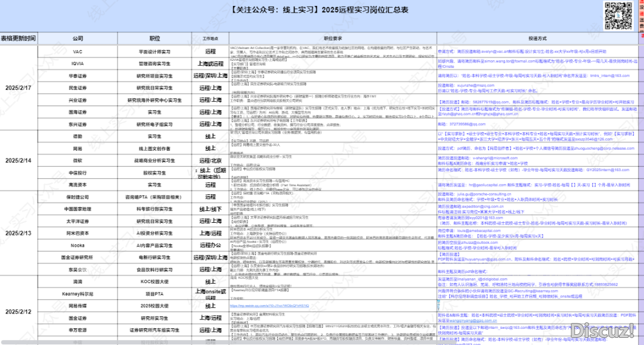Select the company cell 中信投行
The height and width of the screenshot is (345, 644).
click(x=78, y=173)
